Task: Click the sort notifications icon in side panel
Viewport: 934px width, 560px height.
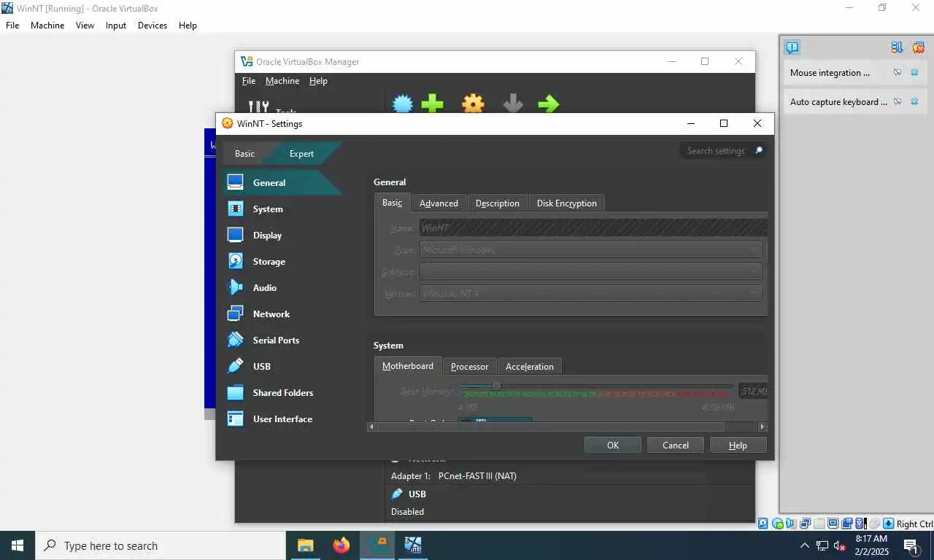Action: tap(897, 47)
